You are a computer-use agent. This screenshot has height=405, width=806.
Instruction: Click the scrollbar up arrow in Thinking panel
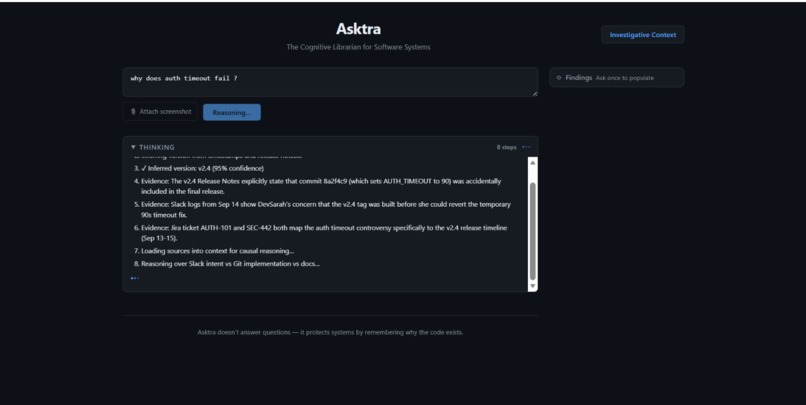(533, 162)
